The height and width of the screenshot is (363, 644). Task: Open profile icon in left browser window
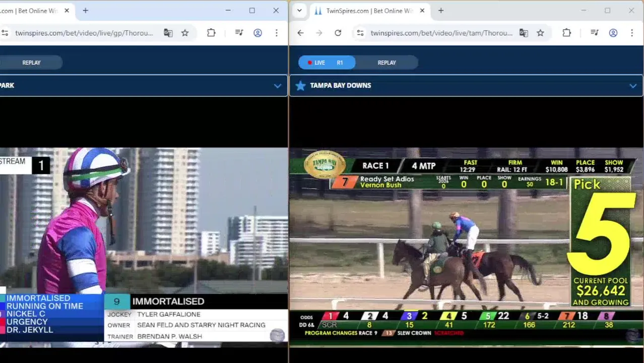[x=257, y=33]
